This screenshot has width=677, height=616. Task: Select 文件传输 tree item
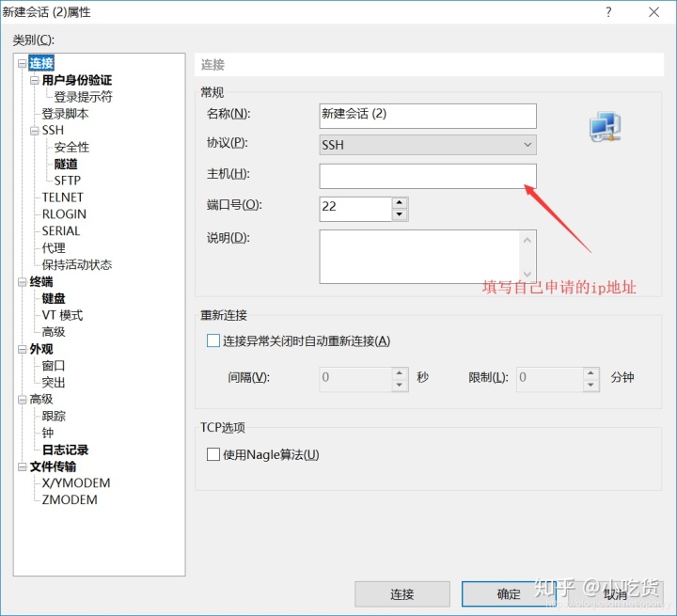(x=53, y=466)
